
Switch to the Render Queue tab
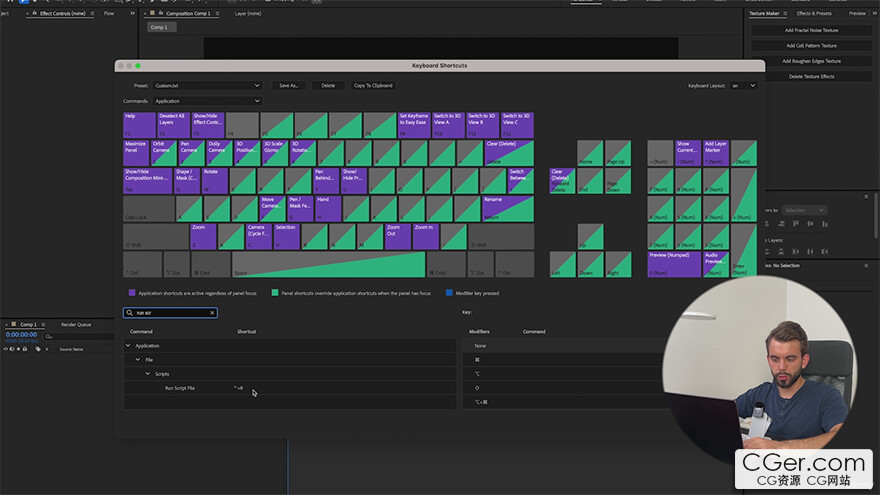(x=76, y=324)
